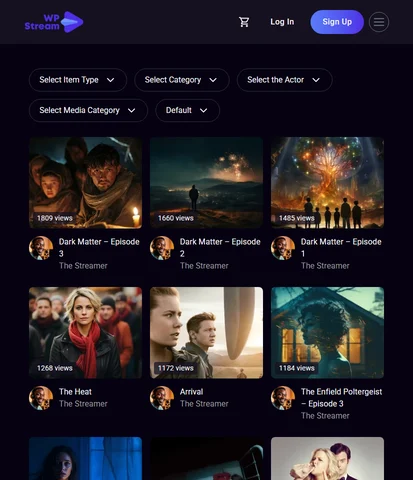Viewport: 413px width, 480px height.
Task: Click the 1485 views badge
Action: tap(297, 218)
